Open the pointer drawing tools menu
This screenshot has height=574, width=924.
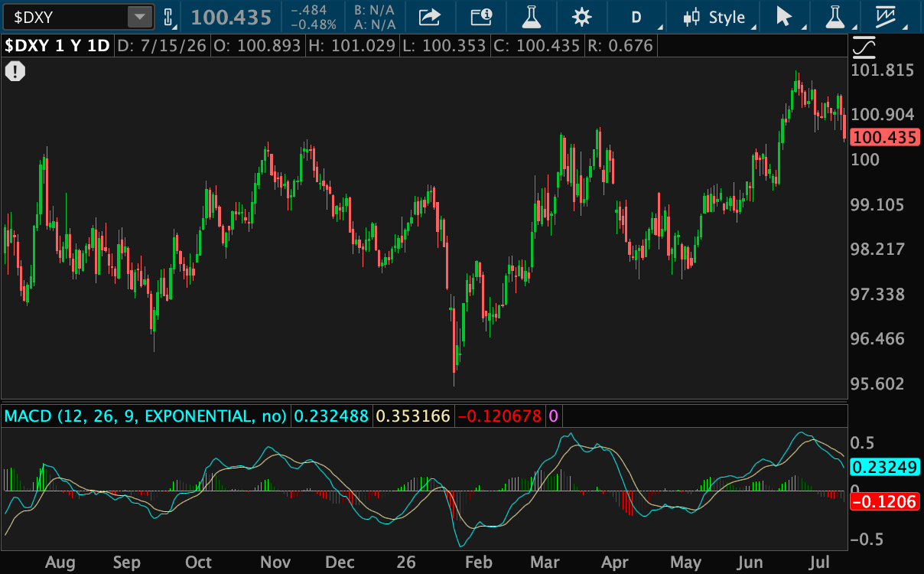click(x=787, y=17)
